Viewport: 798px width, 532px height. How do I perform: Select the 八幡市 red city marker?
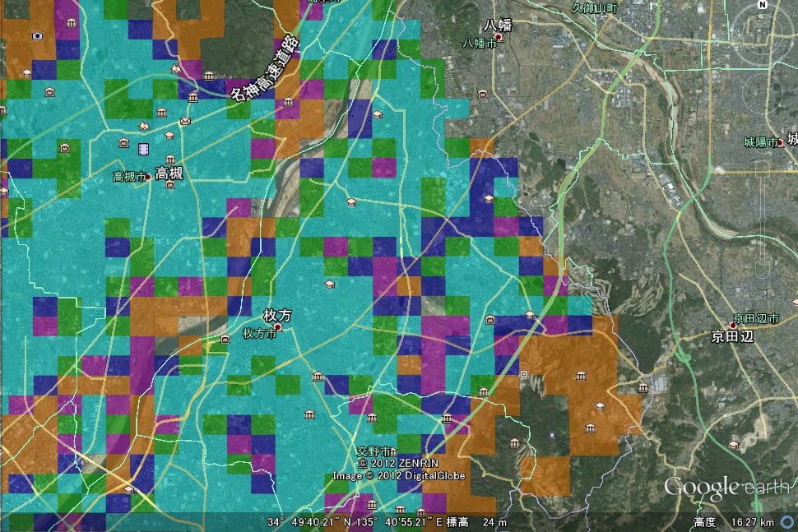(499, 37)
